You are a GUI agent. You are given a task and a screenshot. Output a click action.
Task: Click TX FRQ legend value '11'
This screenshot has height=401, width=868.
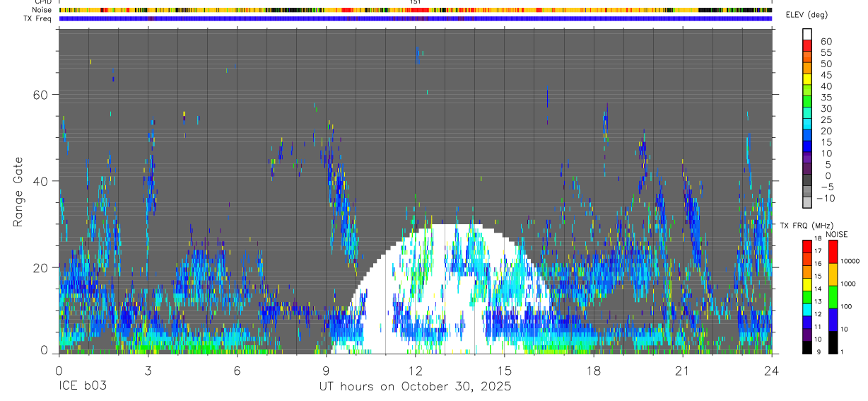[818, 327]
